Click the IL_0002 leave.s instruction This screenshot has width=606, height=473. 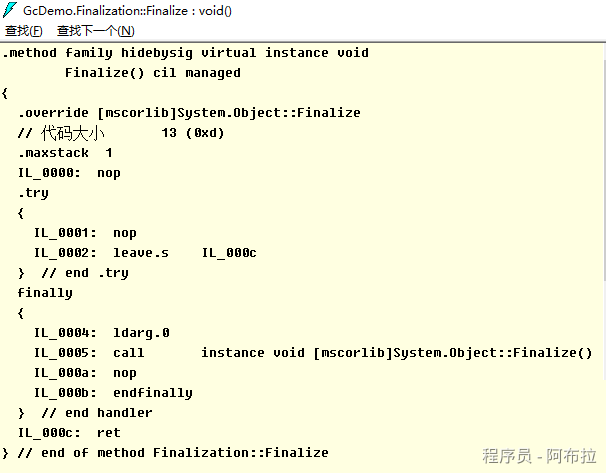coord(145,253)
